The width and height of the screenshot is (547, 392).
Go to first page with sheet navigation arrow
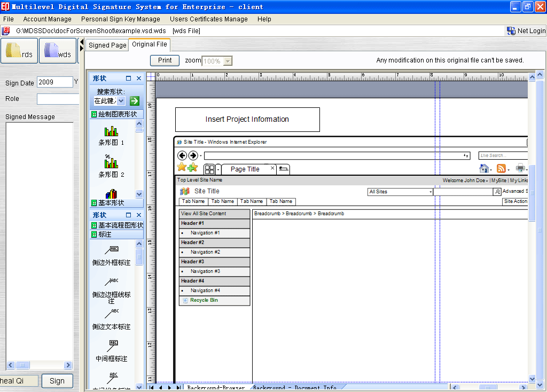[151, 388]
